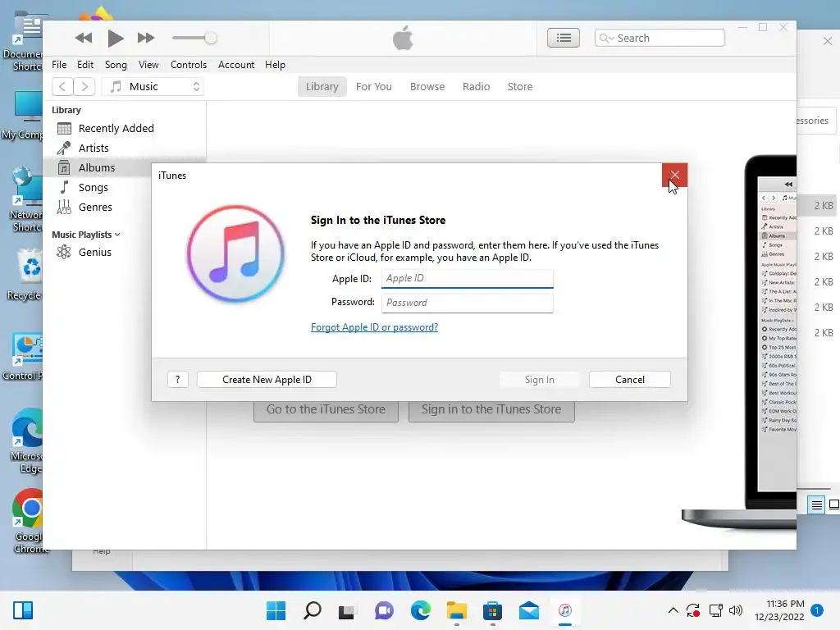Open File Explorer from the taskbar
This screenshot has height=630, width=840.
456,610
